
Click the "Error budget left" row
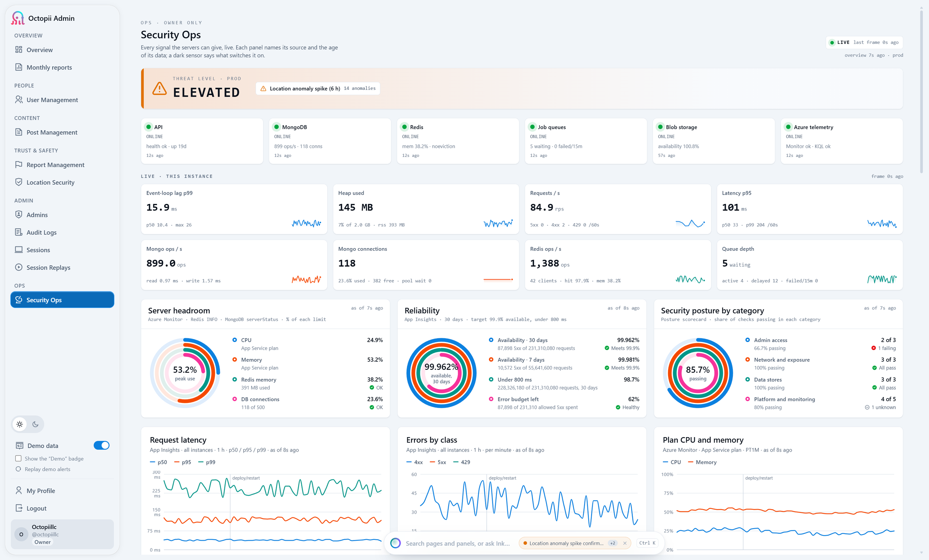[564, 403]
